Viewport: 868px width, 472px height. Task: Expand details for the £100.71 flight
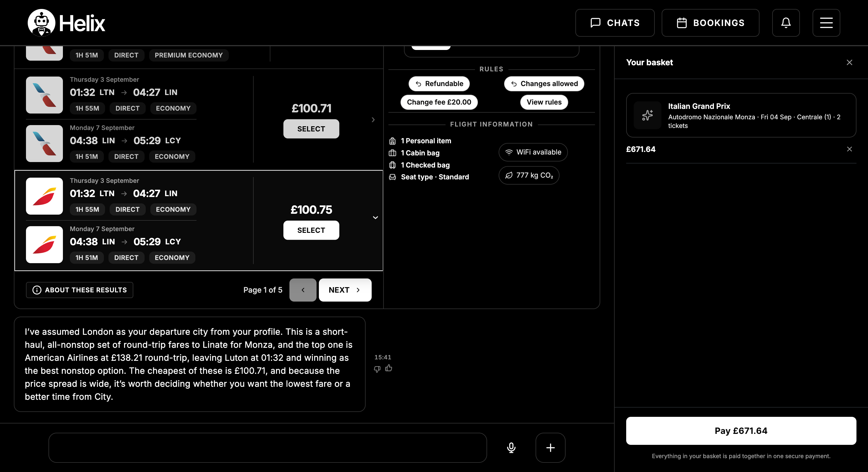point(373,120)
